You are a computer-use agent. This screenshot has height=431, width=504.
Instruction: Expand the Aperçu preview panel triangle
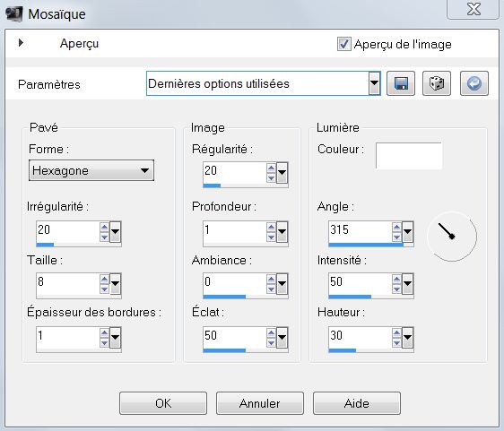point(21,43)
